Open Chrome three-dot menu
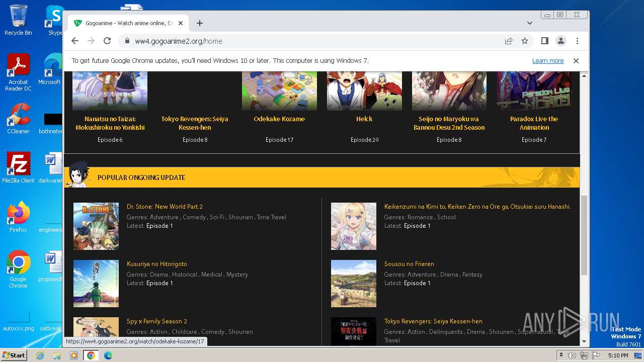This screenshot has height=362, width=644. (577, 41)
